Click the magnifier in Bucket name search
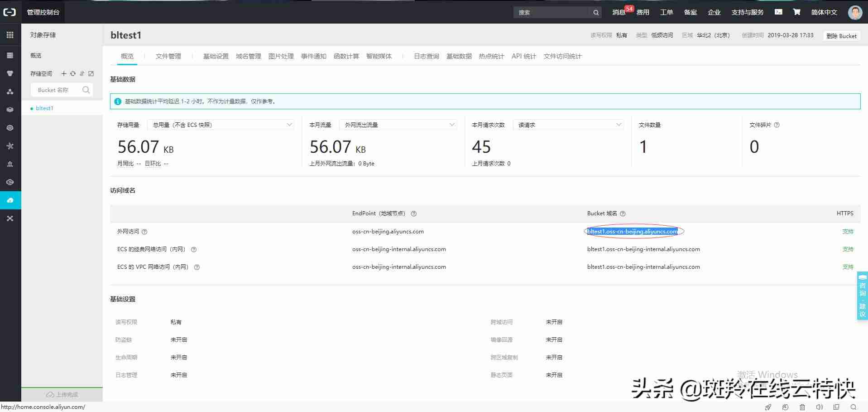The height and width of the screenshot is (412, 868). [86, 90]
